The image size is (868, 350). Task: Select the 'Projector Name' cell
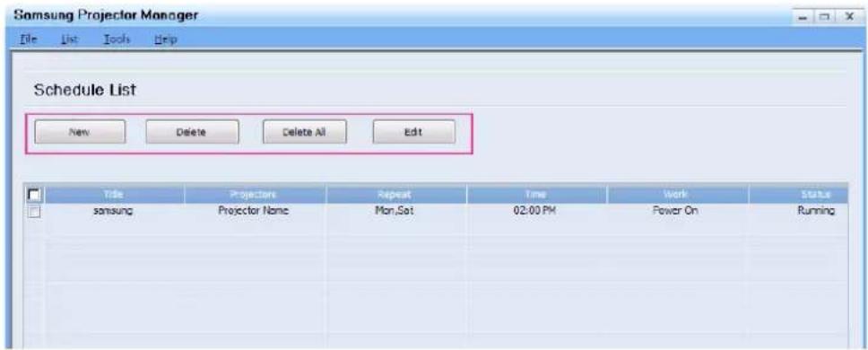click(x=254, y=211)
